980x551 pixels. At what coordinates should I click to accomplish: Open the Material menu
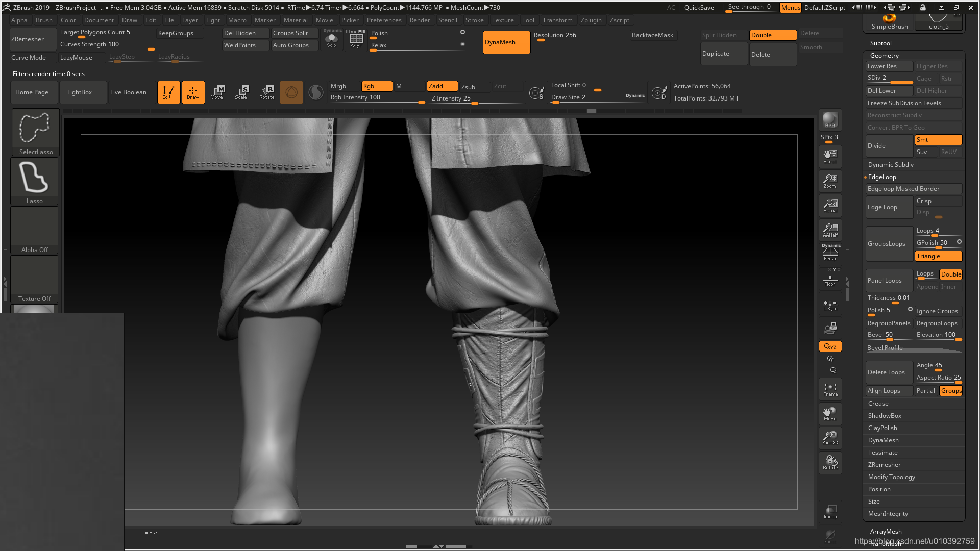(x=296, y=20)
